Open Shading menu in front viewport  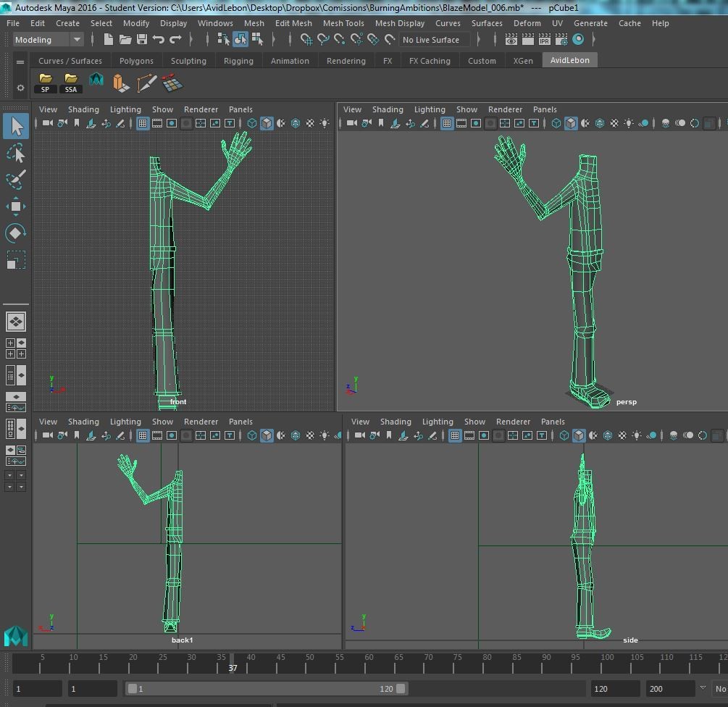tap(83, 109)
